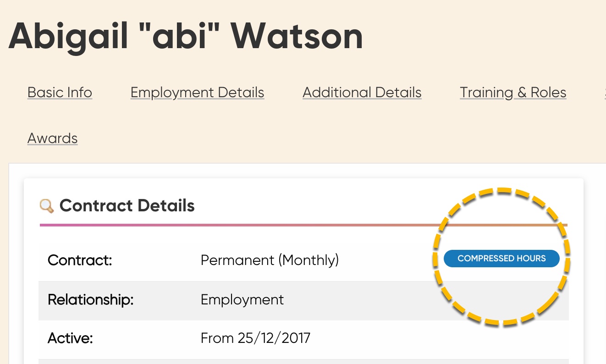606x364 pixels.
Task: Open the Awards tab
Action: point(53,138)
